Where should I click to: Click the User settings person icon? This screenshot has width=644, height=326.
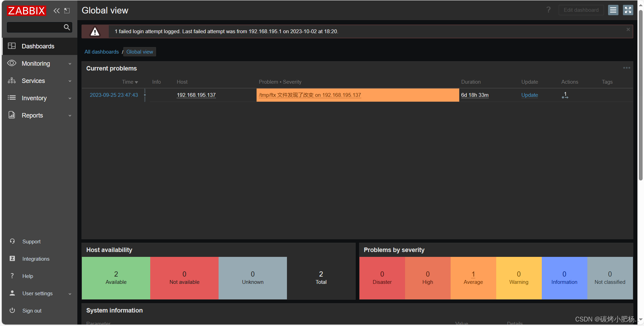point(12,293)
